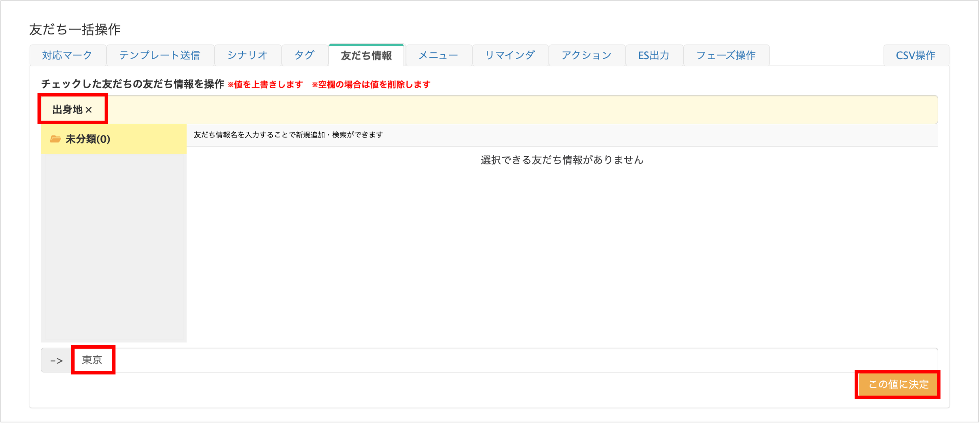Click the 友だち情報 tab
Viewport: 980px width, 423px height.
tap(366, 56)
